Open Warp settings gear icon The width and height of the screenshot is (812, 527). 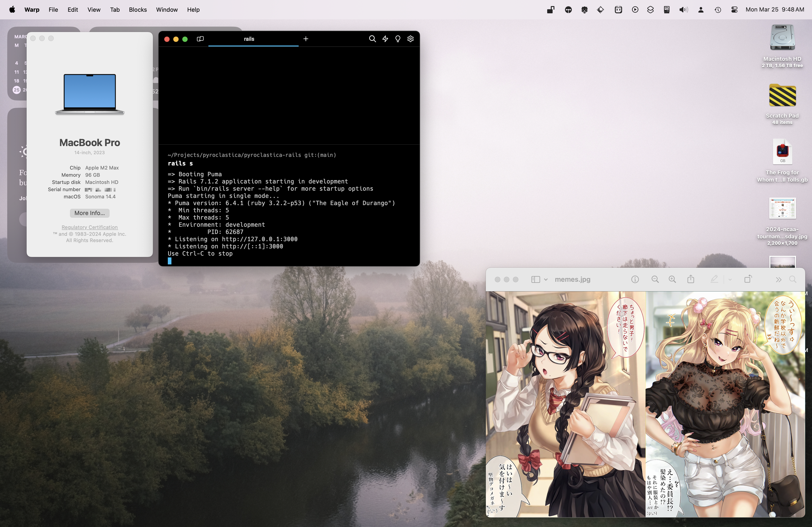tap(411, 39)
